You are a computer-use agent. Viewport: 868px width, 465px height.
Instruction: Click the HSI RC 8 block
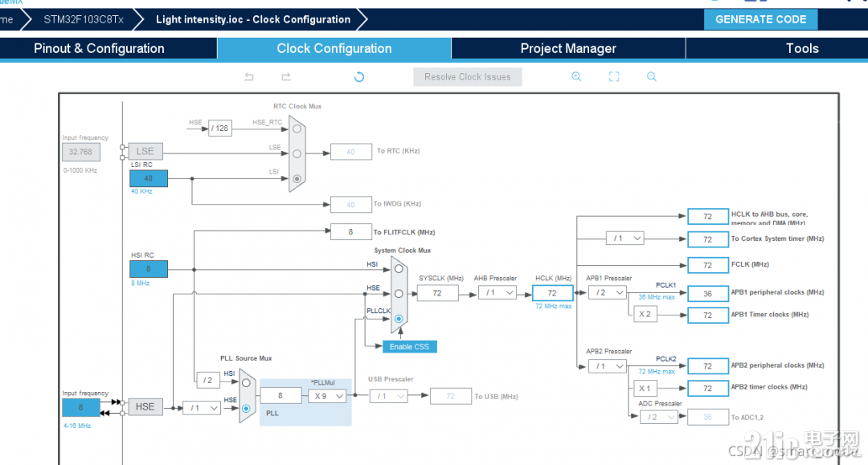coord(149,269)
